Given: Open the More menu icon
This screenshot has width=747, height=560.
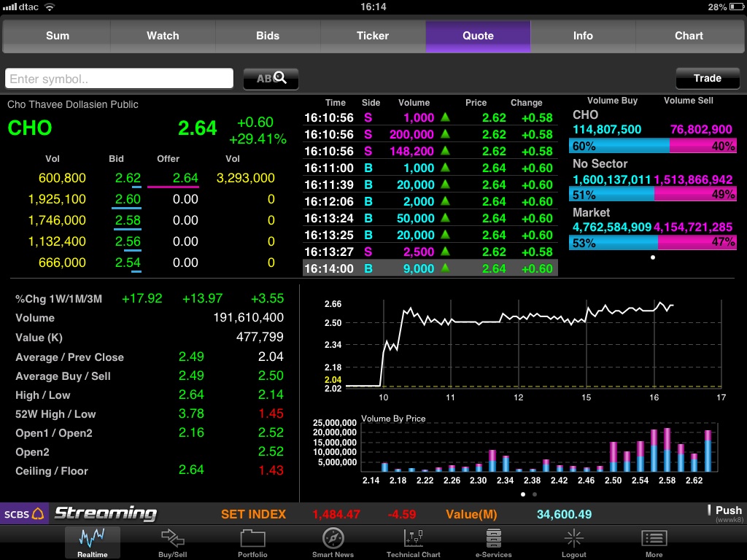Looking at the screenshot, I should 654,542.
